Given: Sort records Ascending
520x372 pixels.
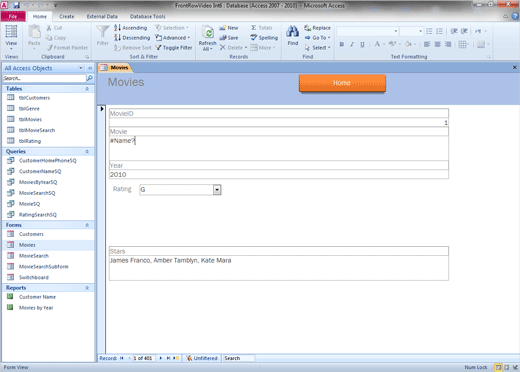Looking at the screenshot, I should [130, 28].
